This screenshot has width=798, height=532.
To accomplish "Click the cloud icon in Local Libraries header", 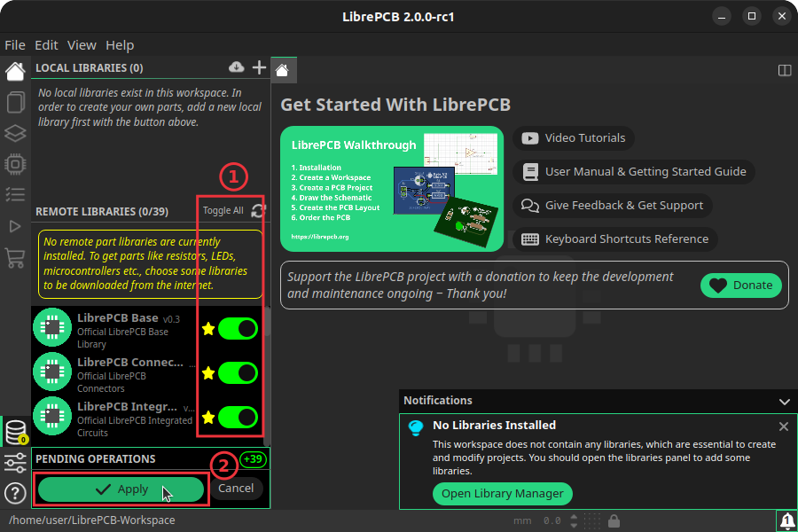I will coord(236,66).
